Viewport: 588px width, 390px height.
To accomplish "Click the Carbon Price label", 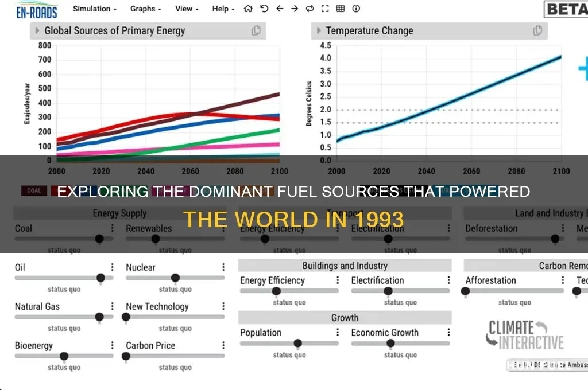I will (150, 345).
